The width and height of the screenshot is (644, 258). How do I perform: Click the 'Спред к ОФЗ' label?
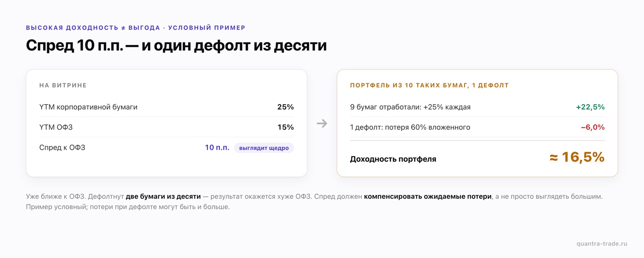coord(63,147)
